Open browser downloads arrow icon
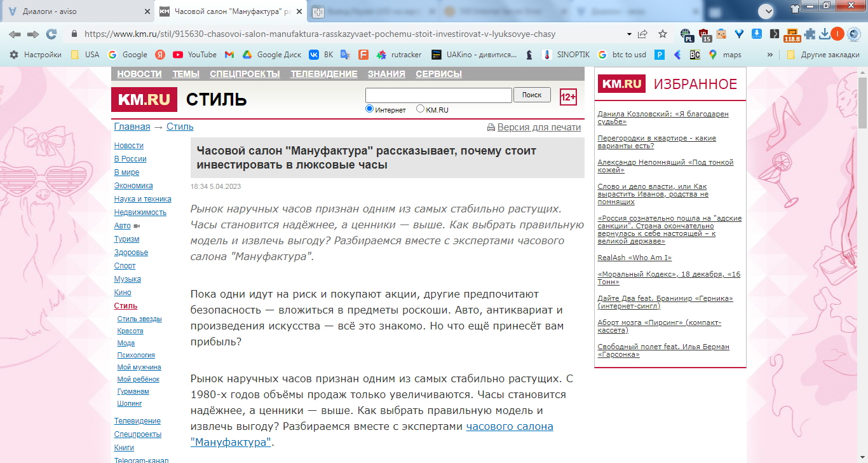 click(825, 34)
